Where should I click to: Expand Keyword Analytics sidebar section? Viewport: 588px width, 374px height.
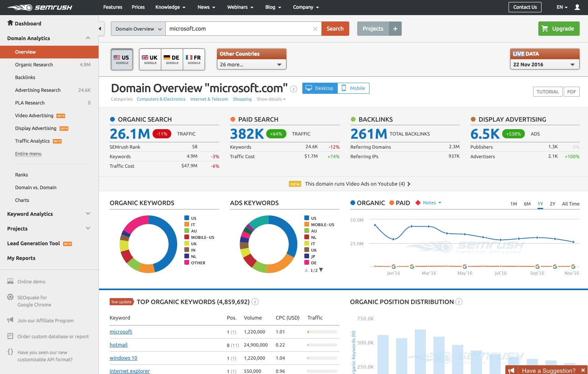[88, 214]
